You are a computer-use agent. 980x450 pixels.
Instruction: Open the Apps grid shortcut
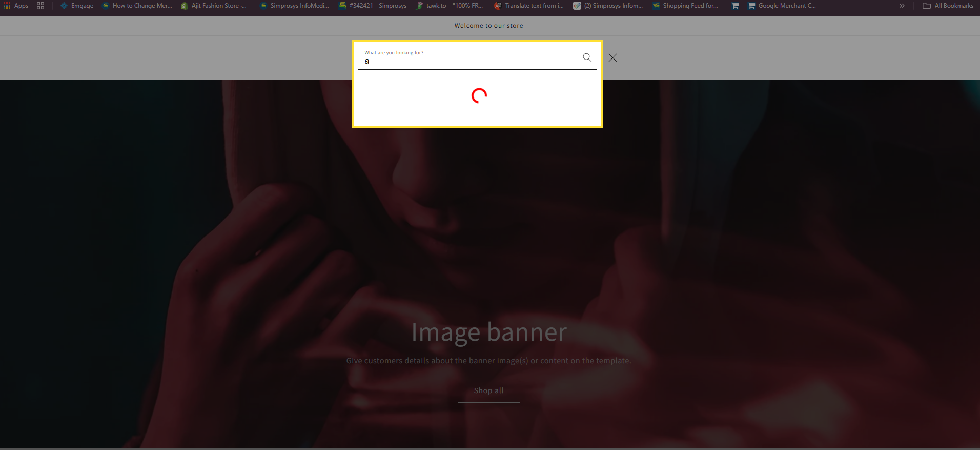pos(16,6)
